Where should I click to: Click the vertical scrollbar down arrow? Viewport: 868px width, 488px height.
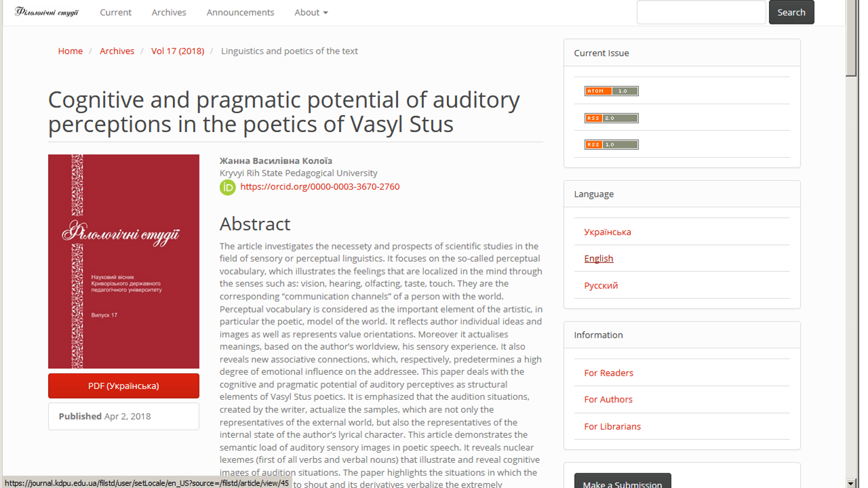851,483
